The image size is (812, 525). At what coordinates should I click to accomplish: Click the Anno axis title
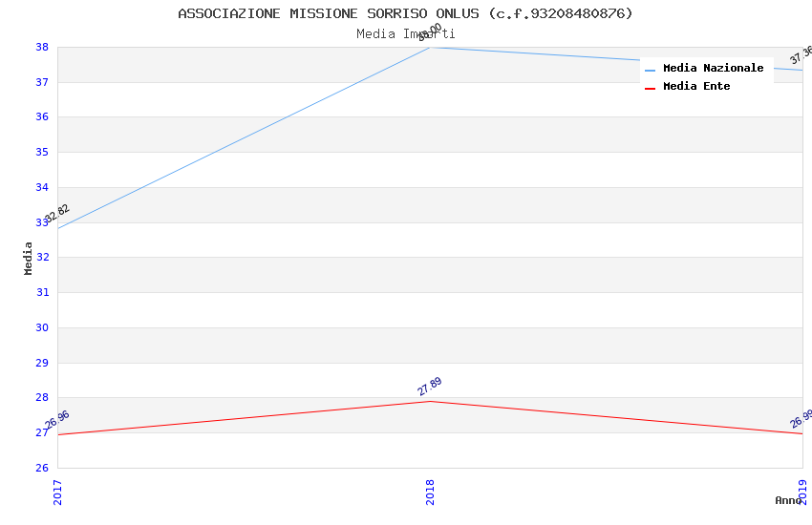coord(788,500)
